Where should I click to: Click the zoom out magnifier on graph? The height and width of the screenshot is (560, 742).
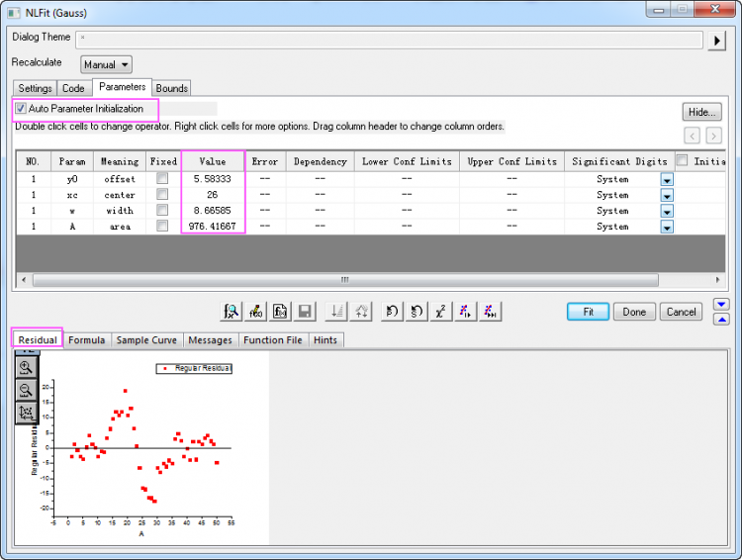click(x=26, y=390)
